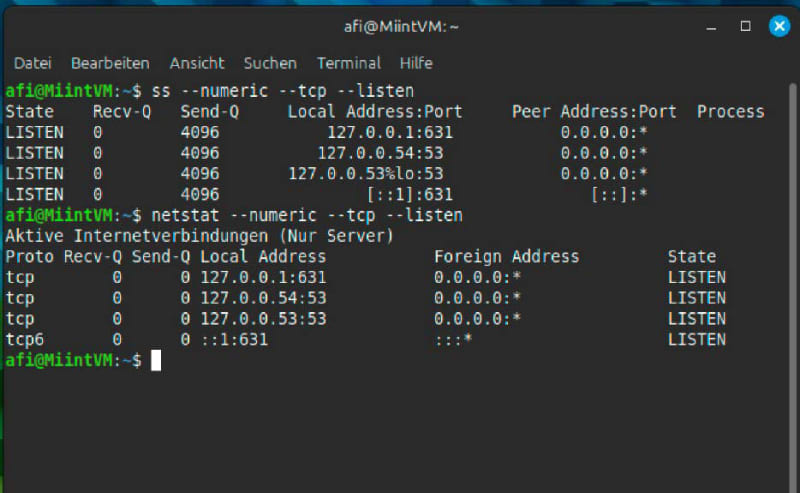Click the Aktive Internetverbindungen (Nur Server) line
The width and height of the screenshot is (800, 493).
pyautogui.click(x=200, y=236)
